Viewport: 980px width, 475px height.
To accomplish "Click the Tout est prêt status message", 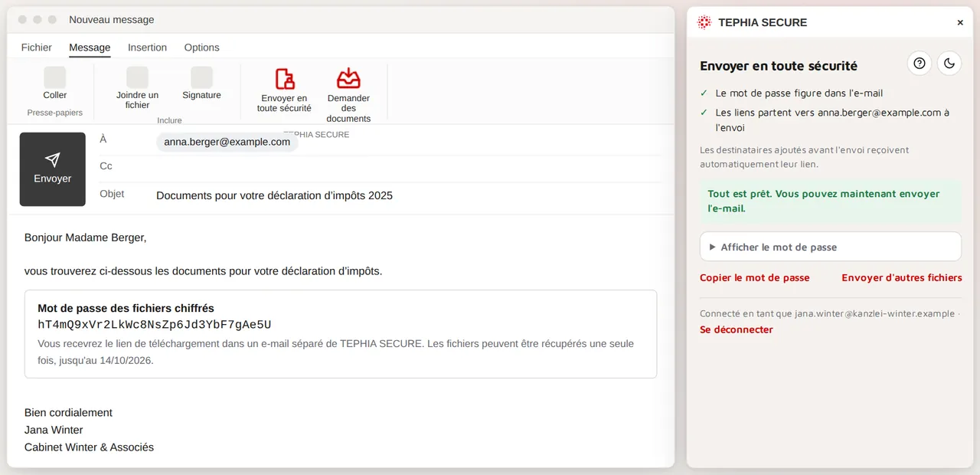I will [x=831, y=201].
